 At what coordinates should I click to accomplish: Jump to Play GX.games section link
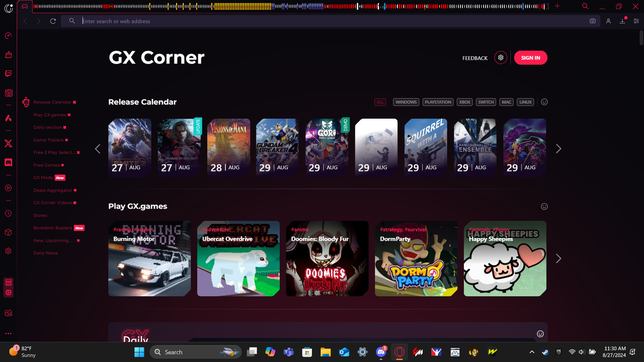coord(50,115)
